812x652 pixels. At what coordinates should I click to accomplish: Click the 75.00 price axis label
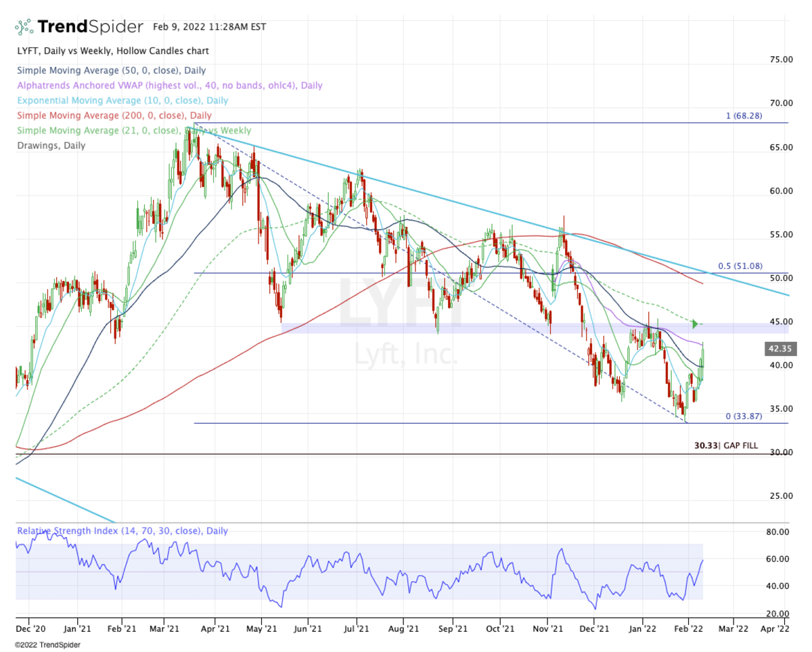pyautogui.click(x=780, y=60)
